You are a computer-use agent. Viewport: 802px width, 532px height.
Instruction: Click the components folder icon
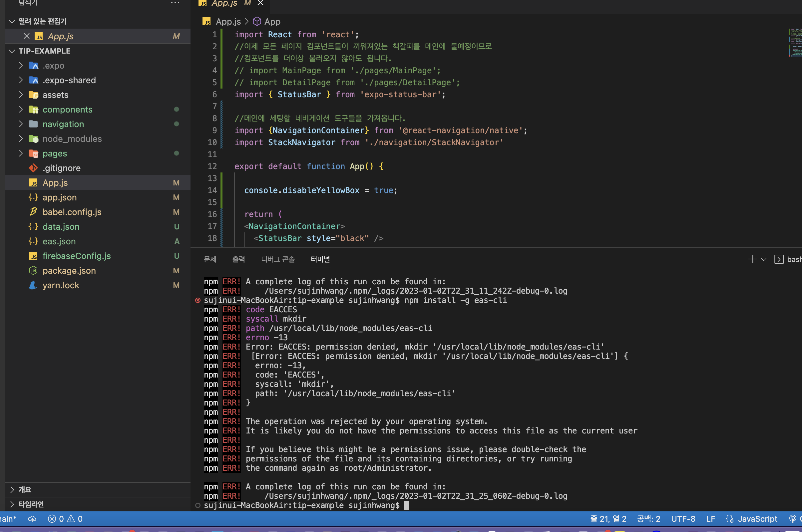point(34,109)
